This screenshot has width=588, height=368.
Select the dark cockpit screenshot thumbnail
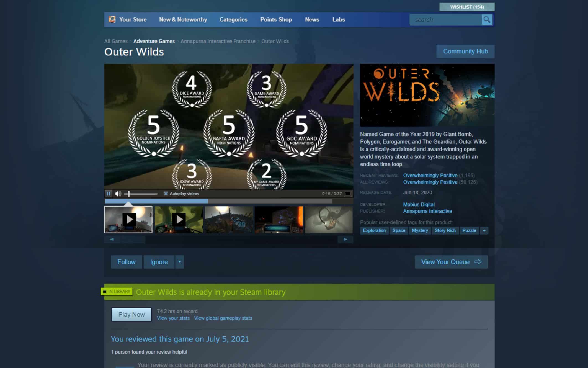click(x=279, y=220)
